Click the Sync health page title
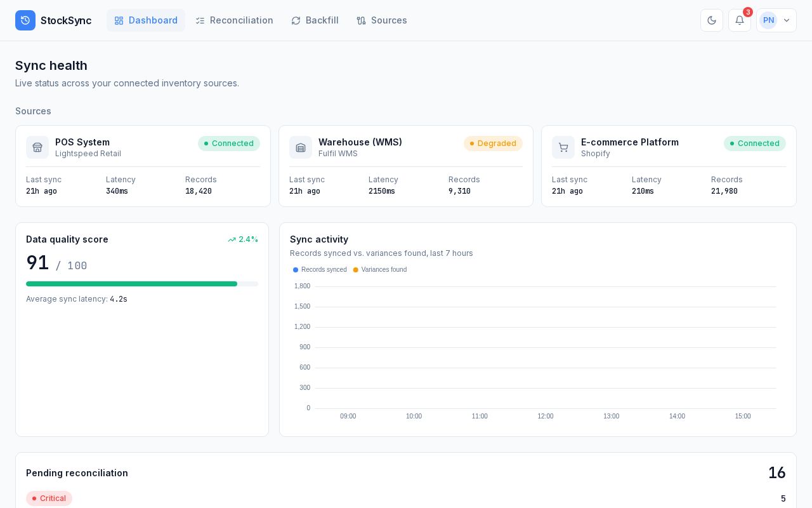 51,65
